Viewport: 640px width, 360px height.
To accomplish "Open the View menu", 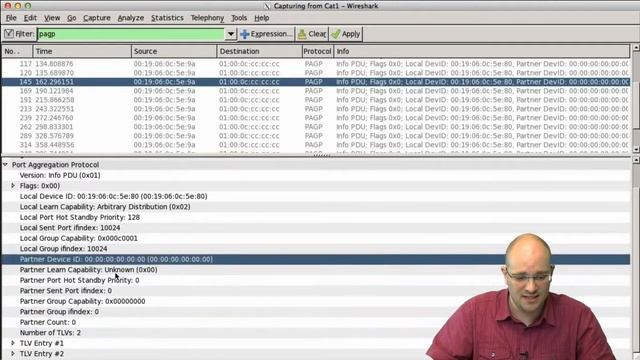I will pyautogui.click(x=52, y=18).
